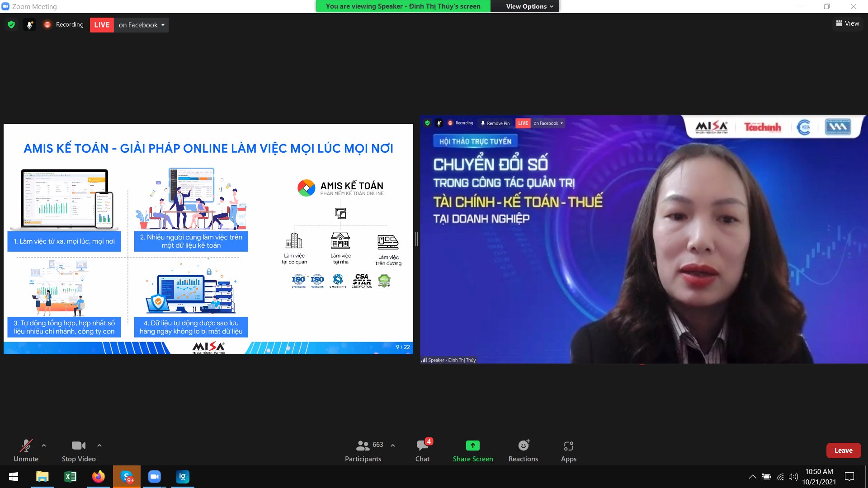Expand audio options arrow beside Unmute

44,446
